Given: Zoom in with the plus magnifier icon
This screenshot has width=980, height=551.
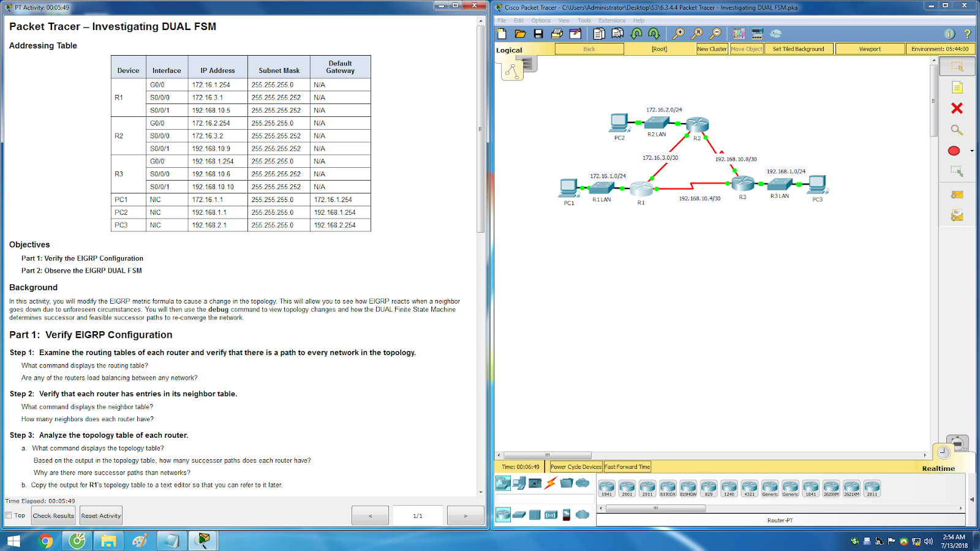Looking at the screenshot, I should [x=679, y=34].
